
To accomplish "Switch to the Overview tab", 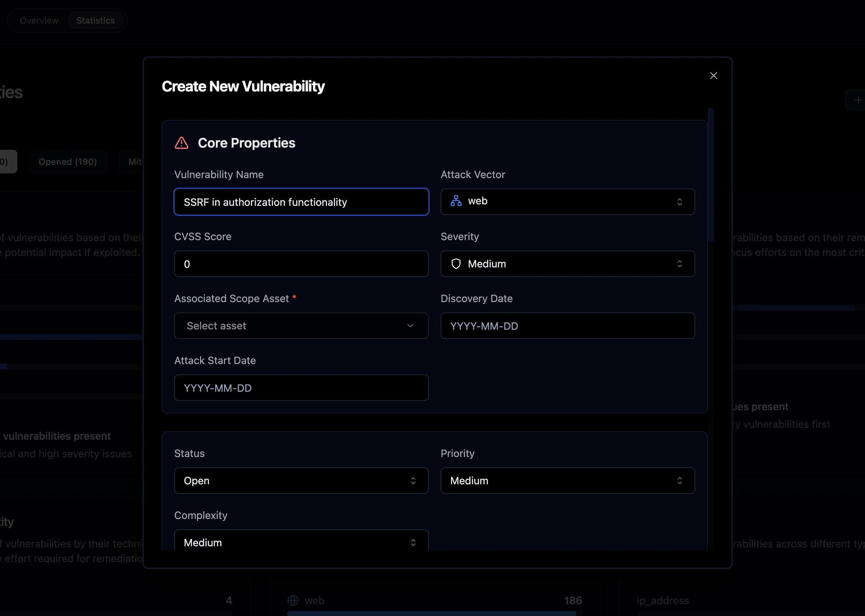I will 39,21.
